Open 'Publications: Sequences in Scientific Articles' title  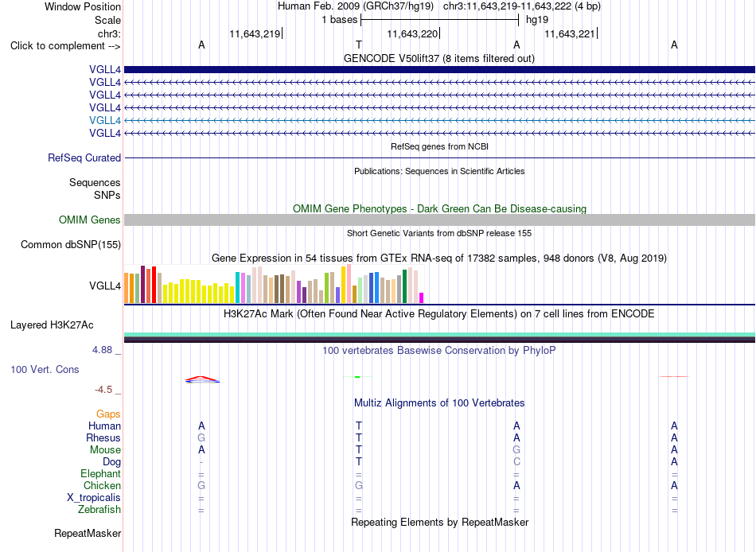(x=439, y=171)
